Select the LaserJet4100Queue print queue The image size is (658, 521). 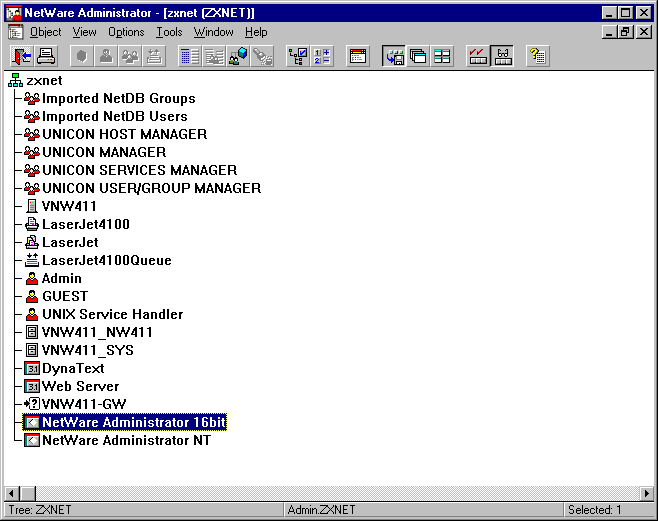coord(98,260)
